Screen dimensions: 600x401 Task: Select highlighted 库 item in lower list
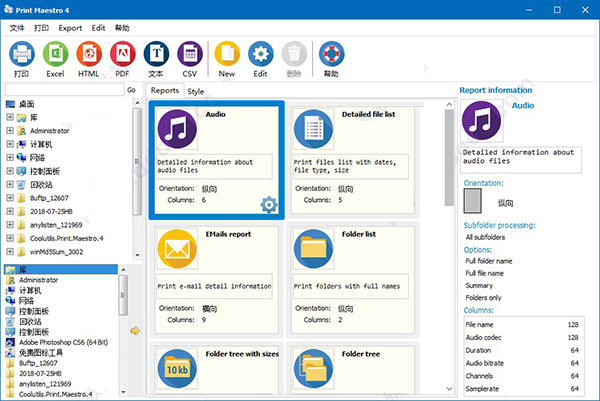[x=61, y=269]
